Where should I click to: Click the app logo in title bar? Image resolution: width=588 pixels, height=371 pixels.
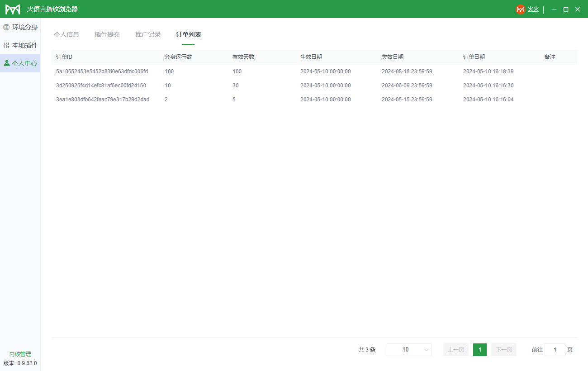[x=13, y=9]
